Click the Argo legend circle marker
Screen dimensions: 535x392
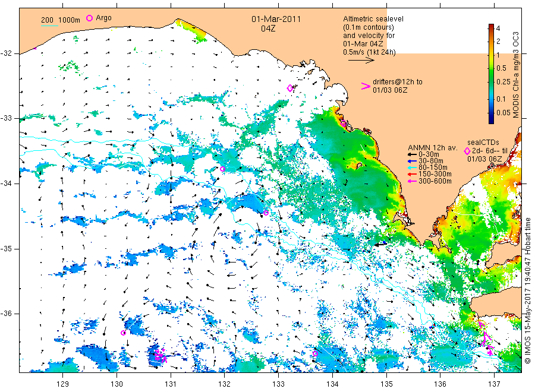coord(89,18)
